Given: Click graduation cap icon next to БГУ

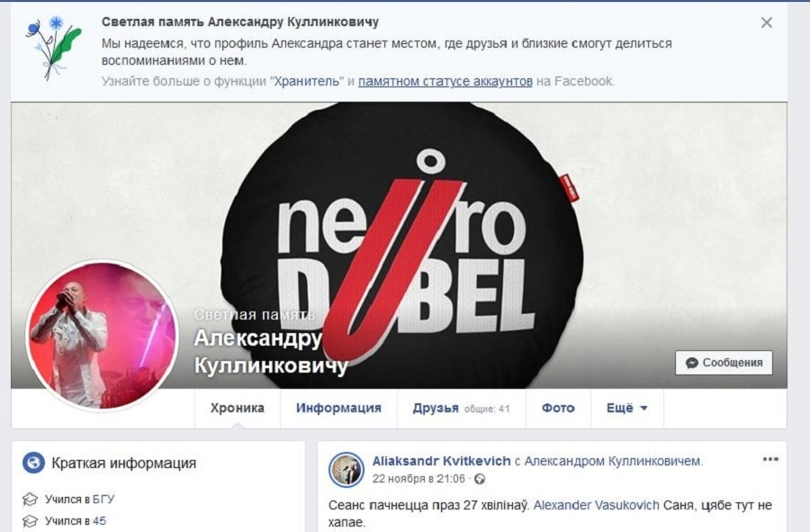Looking at the screenshot, I should 30,500.
